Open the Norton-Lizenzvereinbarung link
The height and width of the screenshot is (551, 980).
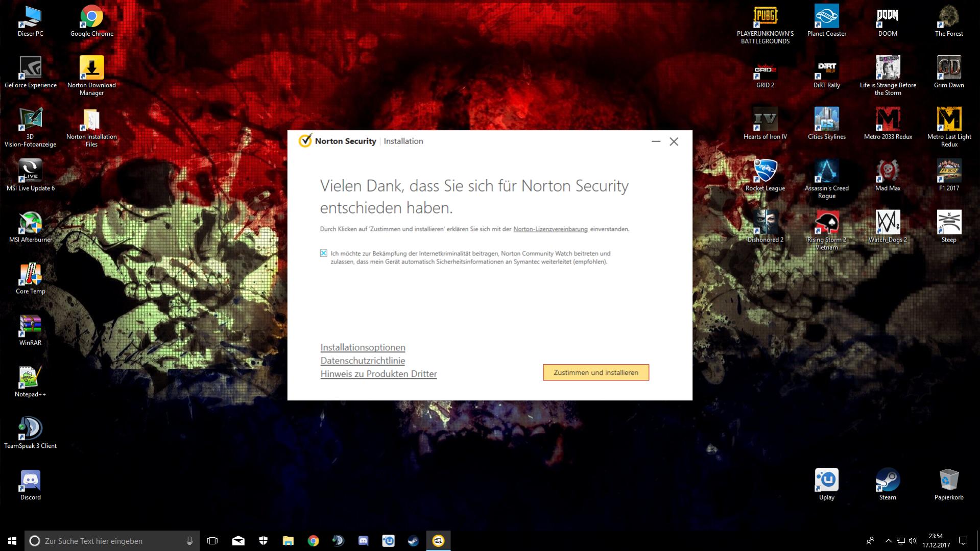click(x=551, y=229)
